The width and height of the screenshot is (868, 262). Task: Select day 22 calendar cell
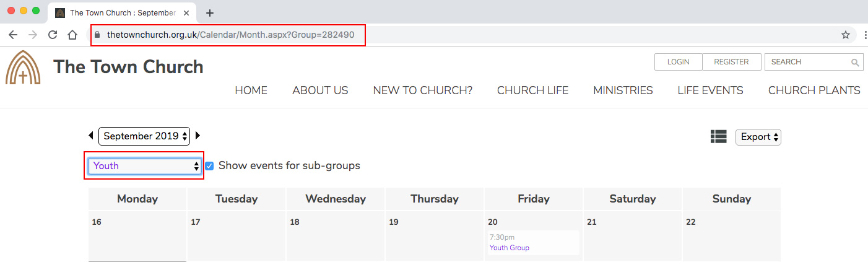(x=732, y=237)
